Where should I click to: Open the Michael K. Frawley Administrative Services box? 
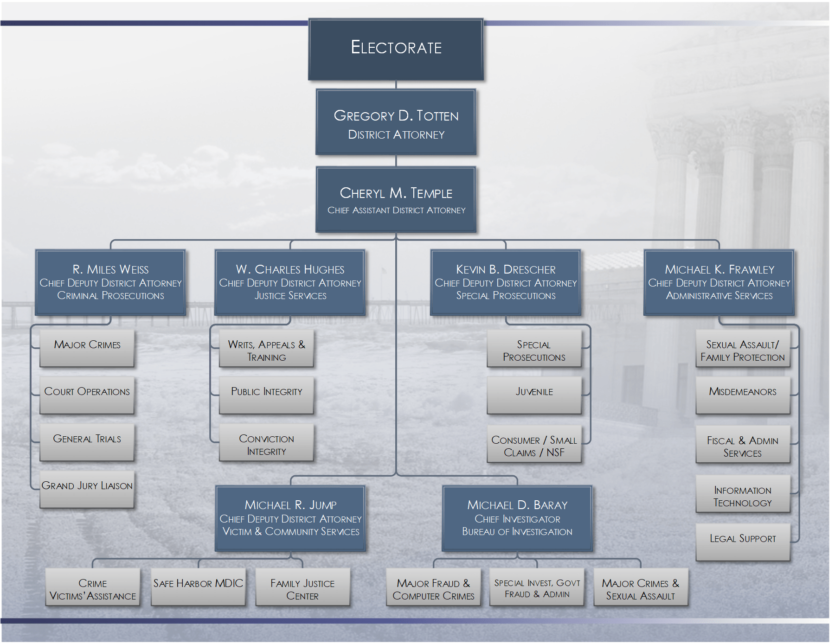pos(719,283)
